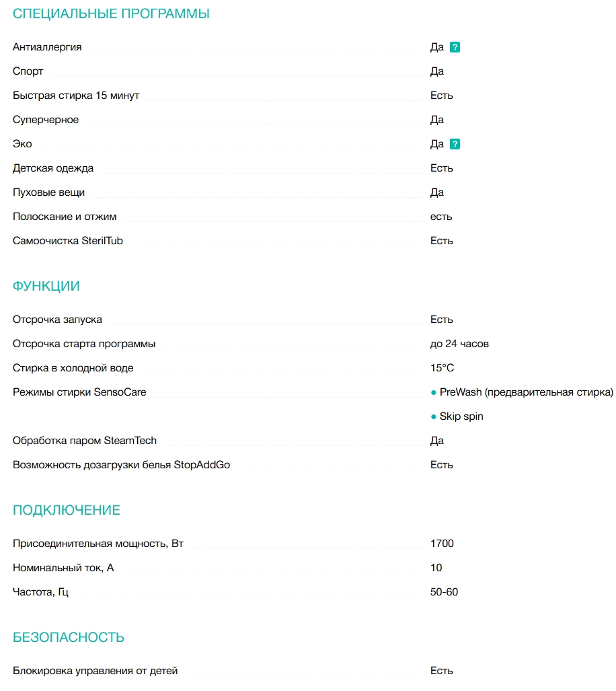Click the Блокировка управления от детей label
The image size is (616, 691).
tap(95, 671)
